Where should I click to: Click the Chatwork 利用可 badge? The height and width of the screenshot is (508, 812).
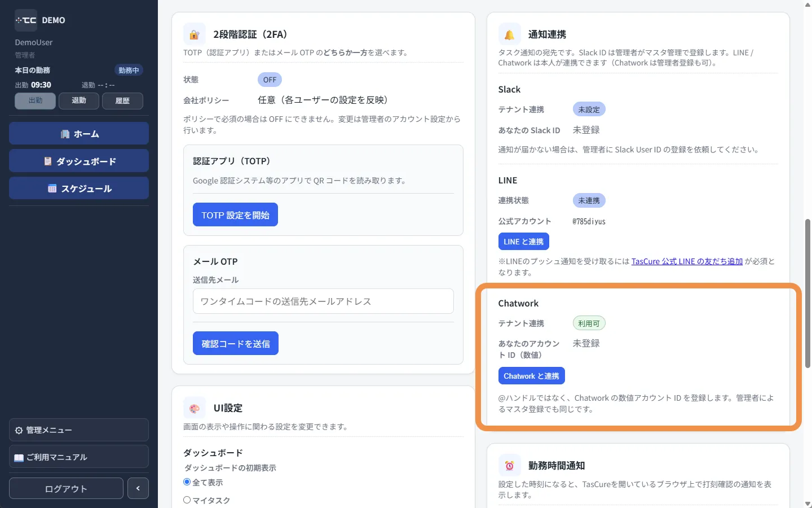(589, 323)
